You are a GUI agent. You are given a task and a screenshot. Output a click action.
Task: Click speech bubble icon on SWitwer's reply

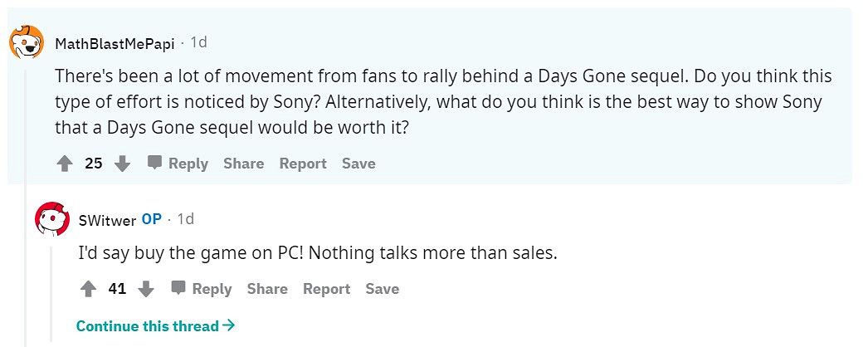(178, 288)
